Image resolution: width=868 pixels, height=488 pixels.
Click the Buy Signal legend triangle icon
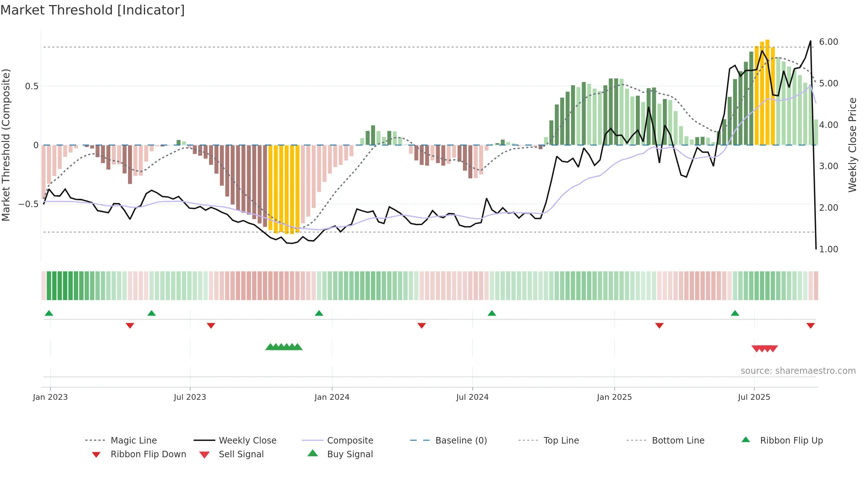point(313,453)
